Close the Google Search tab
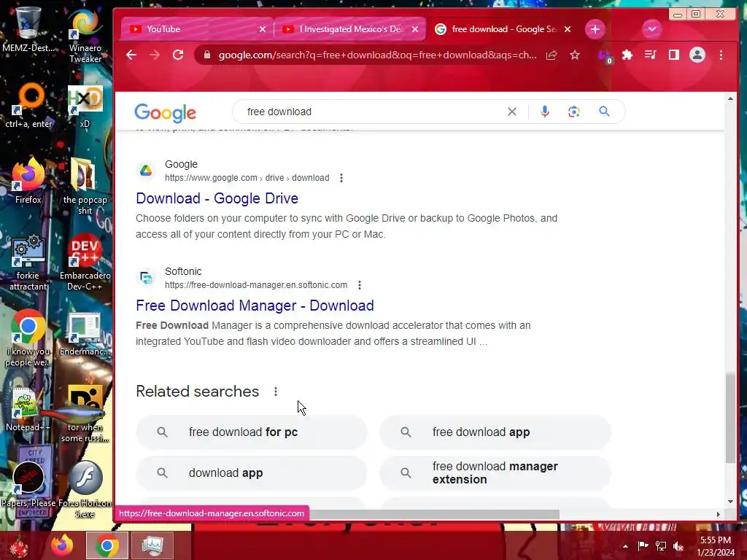 click(x=568, y=29)
